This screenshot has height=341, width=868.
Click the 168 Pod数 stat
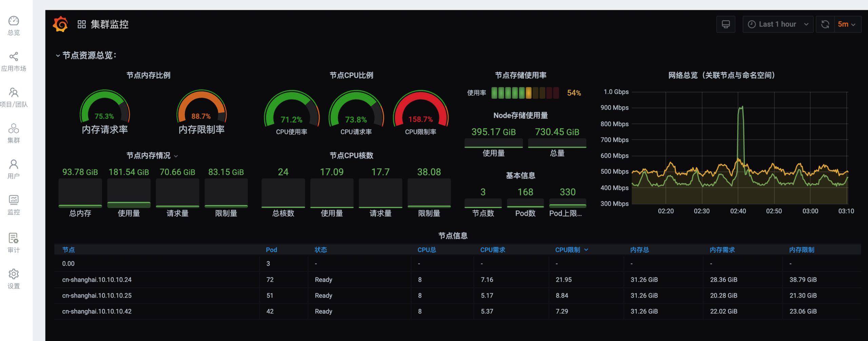526,202
